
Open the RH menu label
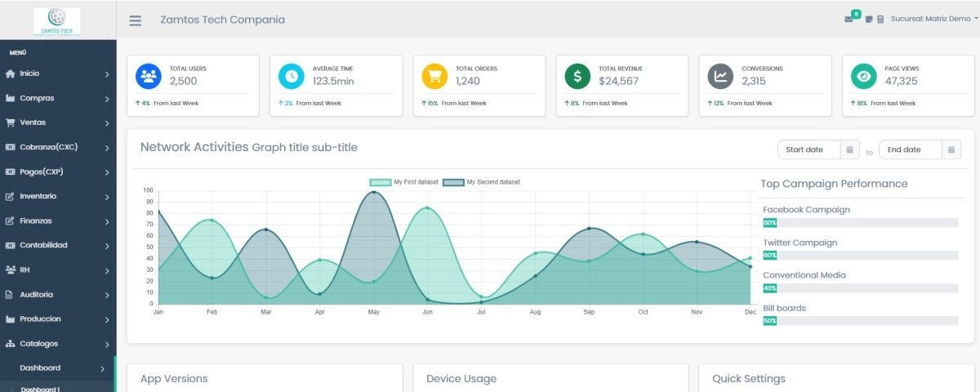coord(24,269)
